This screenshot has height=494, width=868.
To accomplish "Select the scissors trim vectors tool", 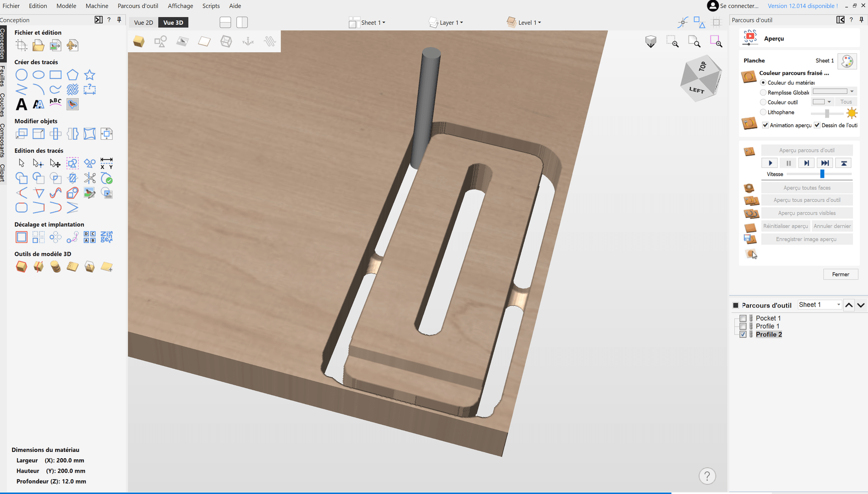I will 90,178.
